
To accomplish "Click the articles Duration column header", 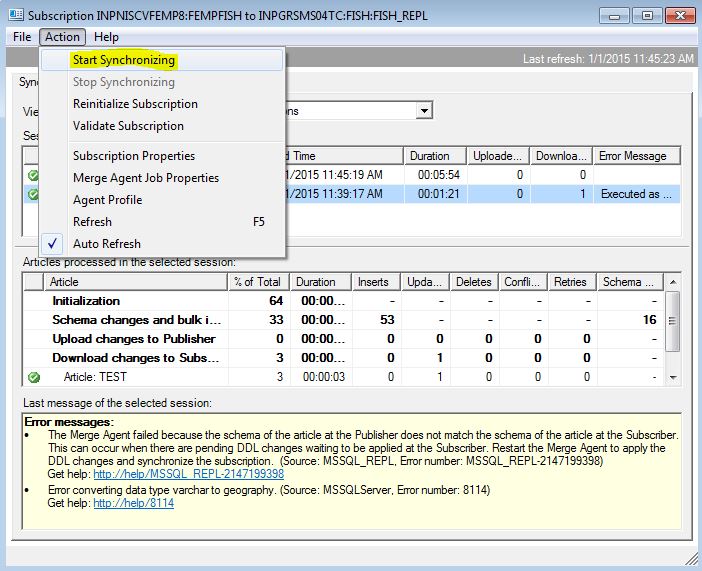I will 321,282.
